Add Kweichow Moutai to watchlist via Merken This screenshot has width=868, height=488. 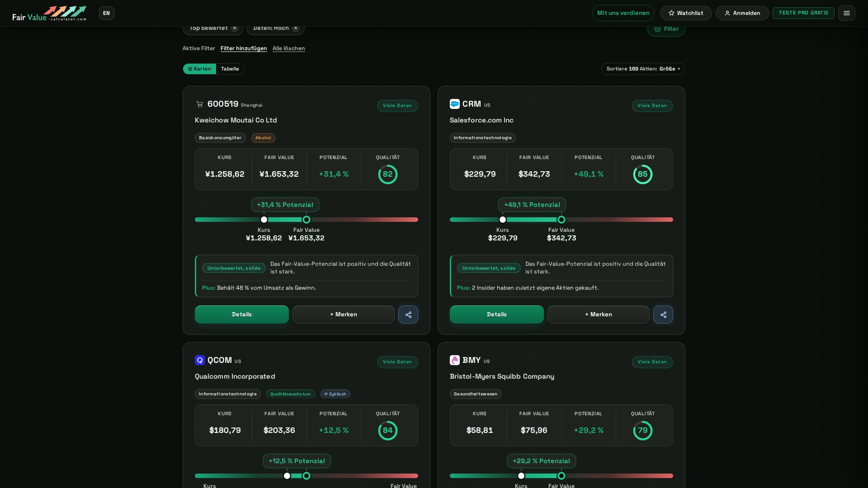coord(343,314)
